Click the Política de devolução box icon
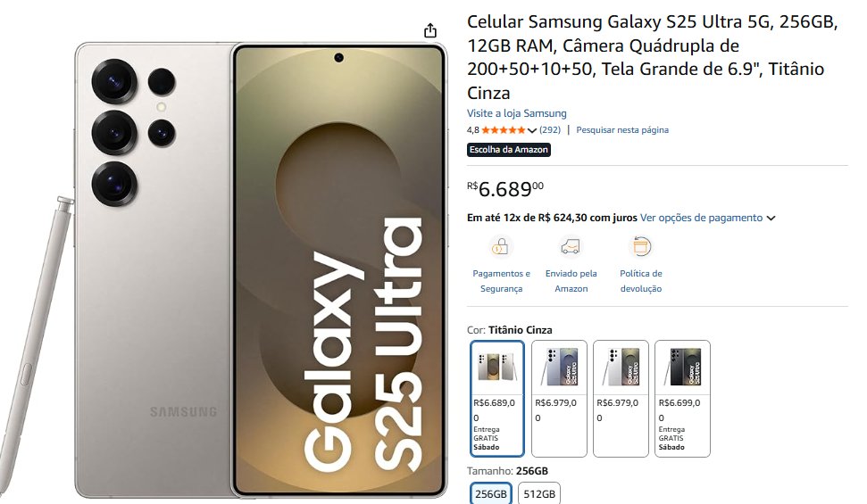Screen dimensions: 867x504 640,247
